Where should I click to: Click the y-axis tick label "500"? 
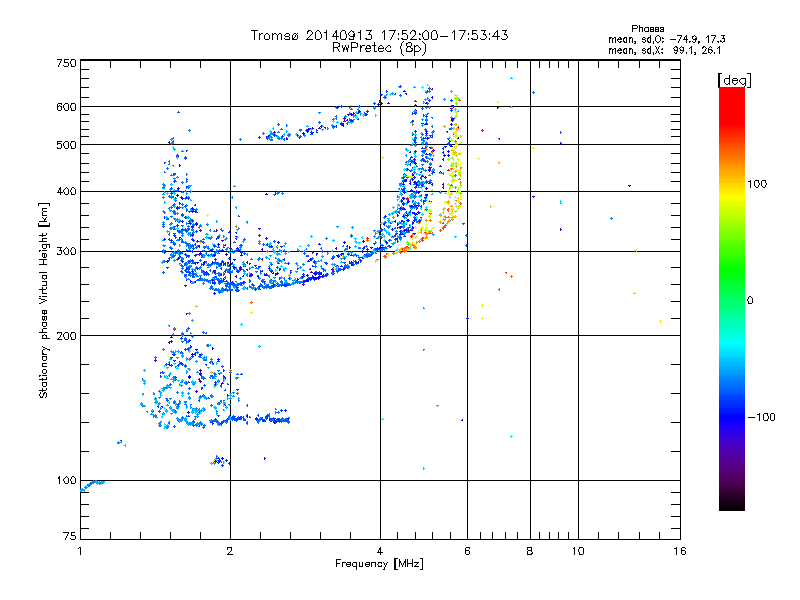coord(66,145)
